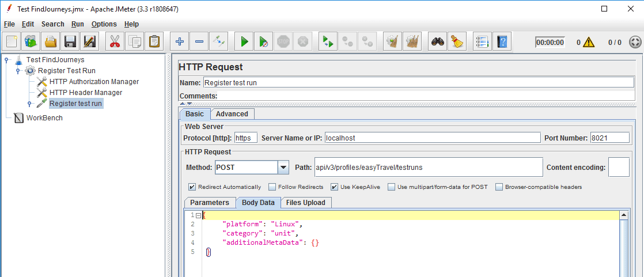Click the New test plan icon

coord(12,41)
